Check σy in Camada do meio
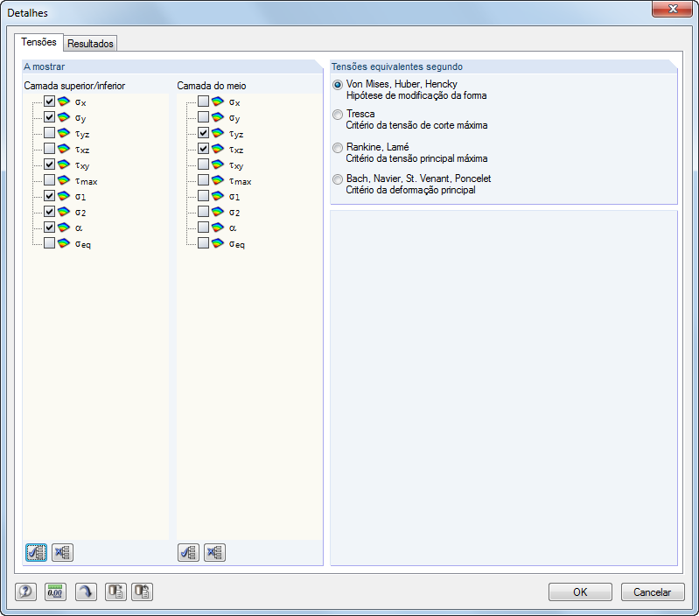Image resolution: width=699 pixels, height=616 pixels. (x=203, y=117)
